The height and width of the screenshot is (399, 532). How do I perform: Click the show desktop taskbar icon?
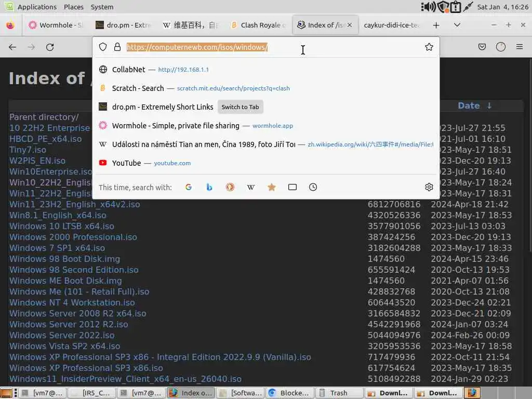[6, 393]
